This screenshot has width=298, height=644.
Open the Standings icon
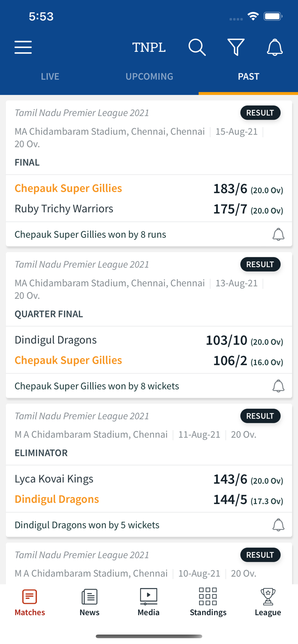click(208, 602)
